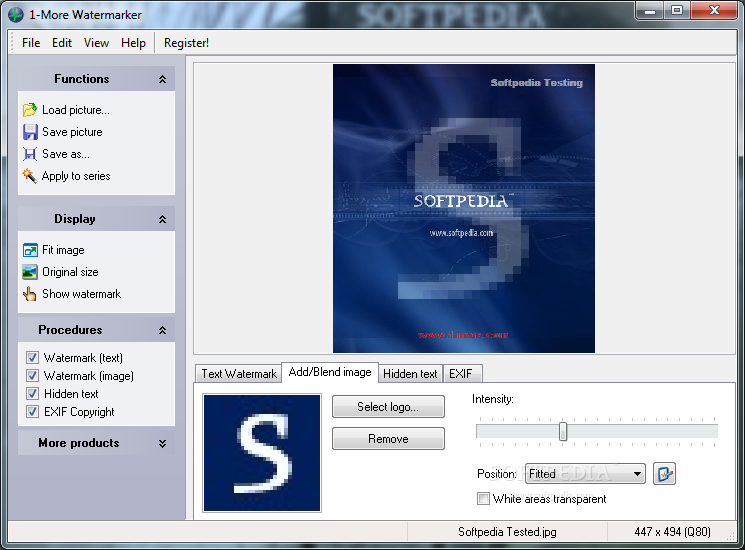Screen dimensions: 745x550
Task: Uncheck the EXIF Copyright procedure
Action: (32, 411)
